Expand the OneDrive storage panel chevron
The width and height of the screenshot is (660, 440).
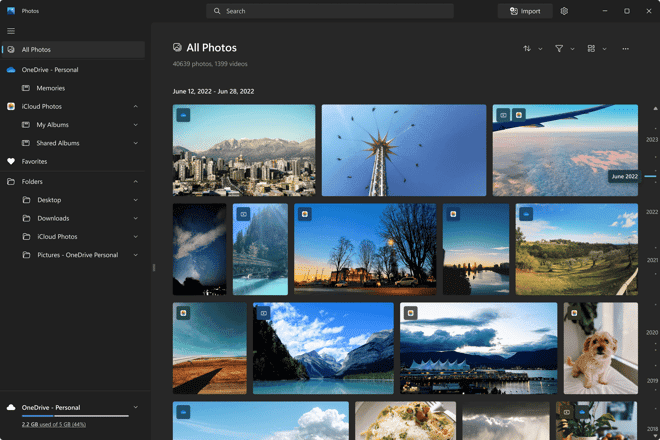coord(135,408)
